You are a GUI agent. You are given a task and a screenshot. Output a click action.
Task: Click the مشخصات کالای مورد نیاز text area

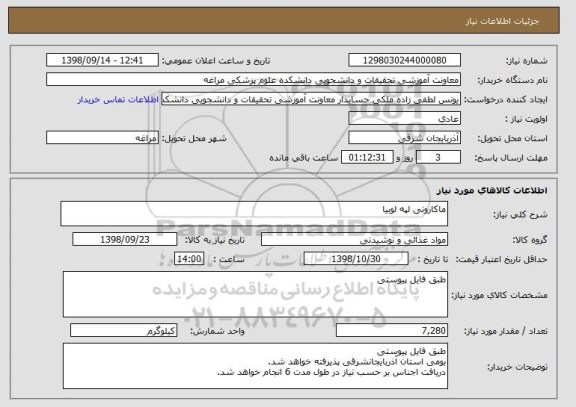255,294
